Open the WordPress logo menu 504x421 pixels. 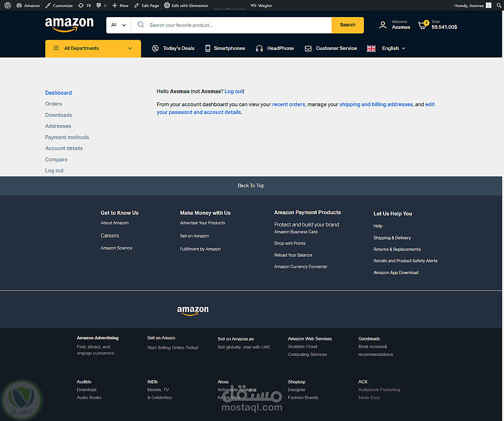click(8, 6)
